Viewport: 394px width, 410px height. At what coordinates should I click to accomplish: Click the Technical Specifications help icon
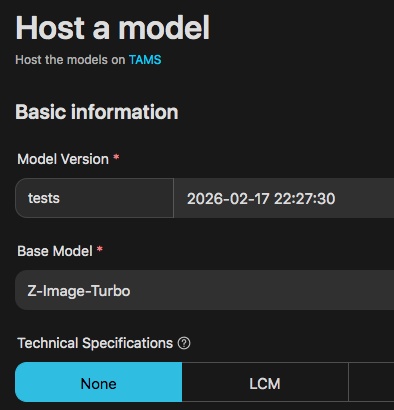point(184,343)
